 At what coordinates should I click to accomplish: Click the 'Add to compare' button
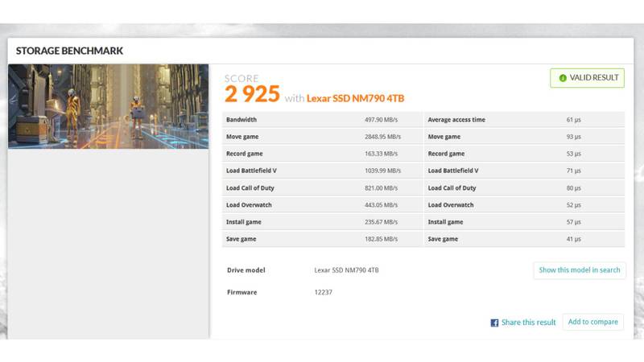point(592,323)
